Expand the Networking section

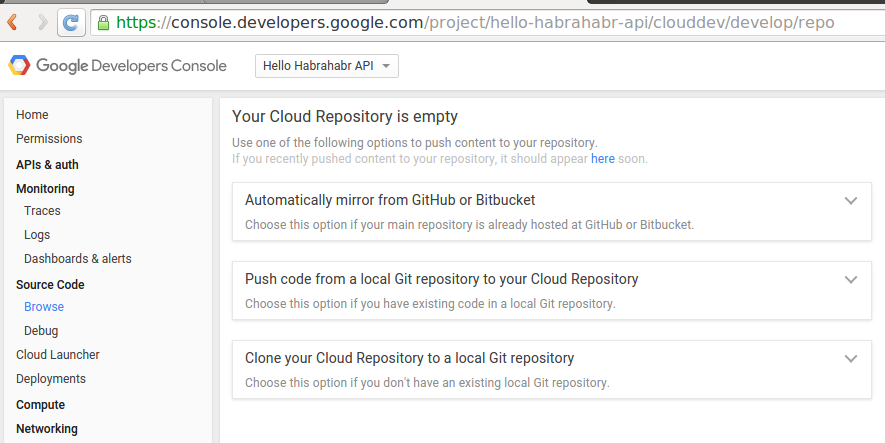pos(47,428)
